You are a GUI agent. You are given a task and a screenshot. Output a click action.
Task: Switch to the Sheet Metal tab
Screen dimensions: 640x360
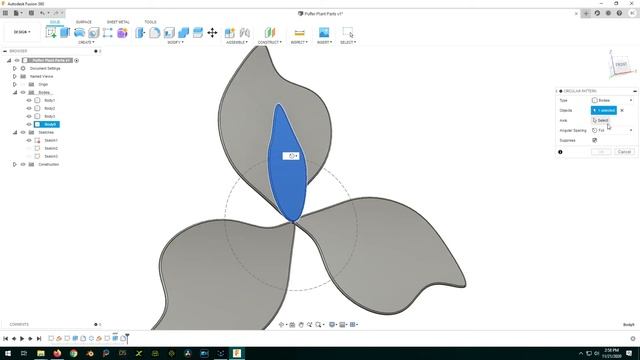pyautogui.click(x=118, y=22)
